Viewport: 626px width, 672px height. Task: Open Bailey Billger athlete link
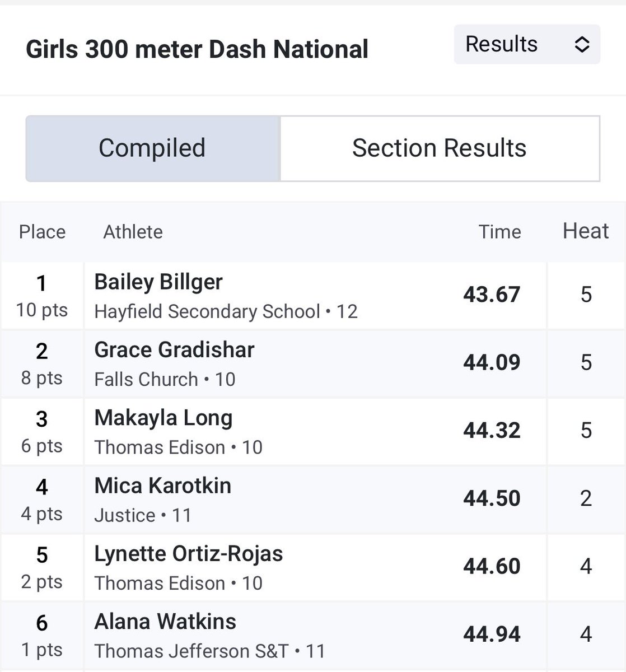click(158, 282)
